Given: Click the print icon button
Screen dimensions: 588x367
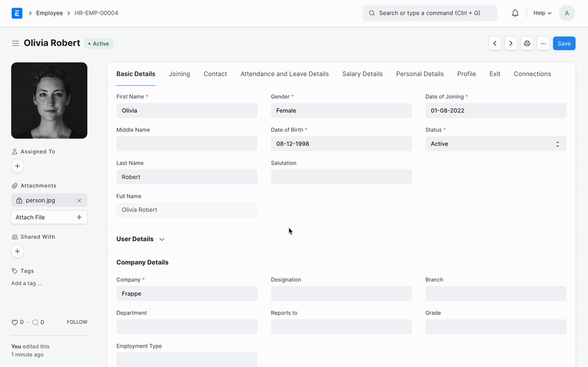Looking at the screenshot, I should pos(527,44).
